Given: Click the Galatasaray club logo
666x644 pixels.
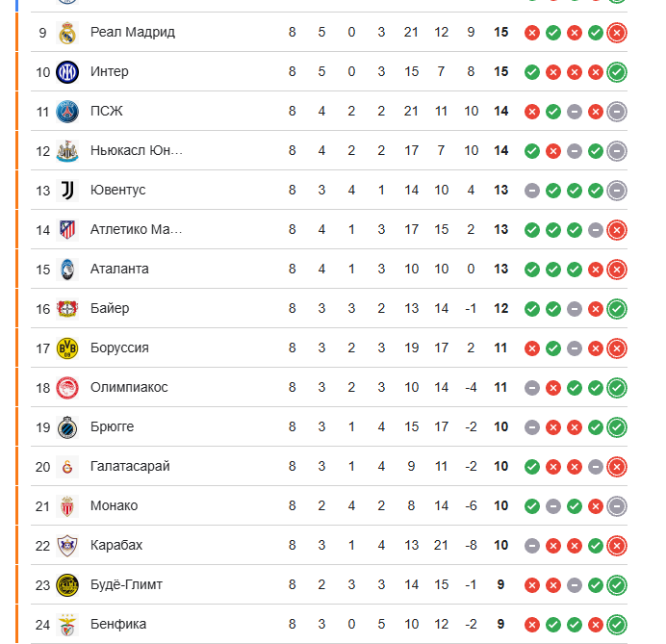Looking at the screenshot, I should (66, 467).
